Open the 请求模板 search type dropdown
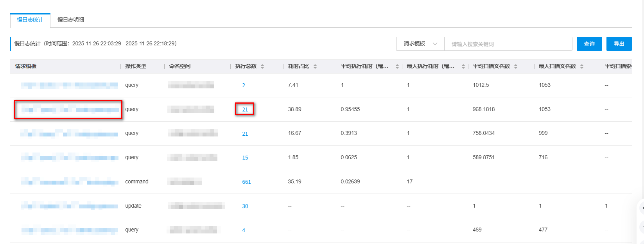Screen dimensions: 644x244 point(420,44)
